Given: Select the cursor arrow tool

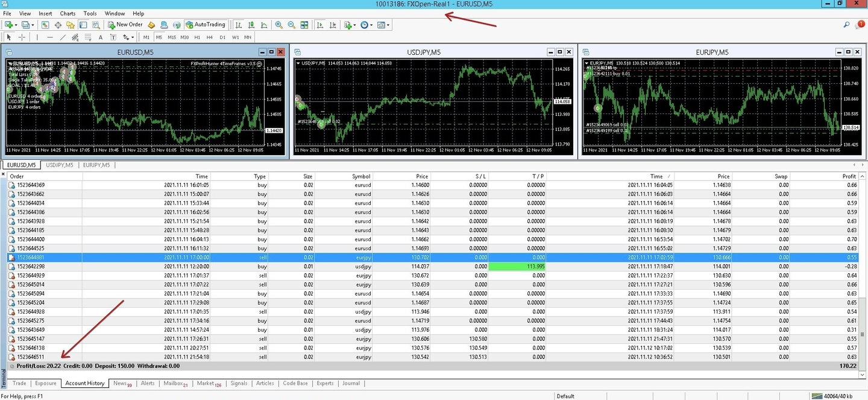Looking at the screenshot, I should 9,37.
